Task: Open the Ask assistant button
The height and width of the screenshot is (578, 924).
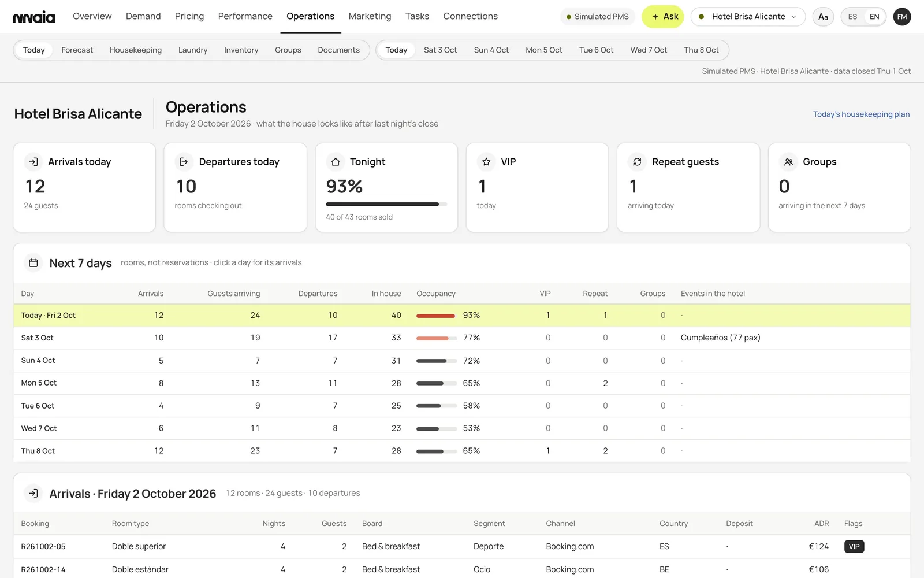Action: pyautogui.click(x=663, y=17)
